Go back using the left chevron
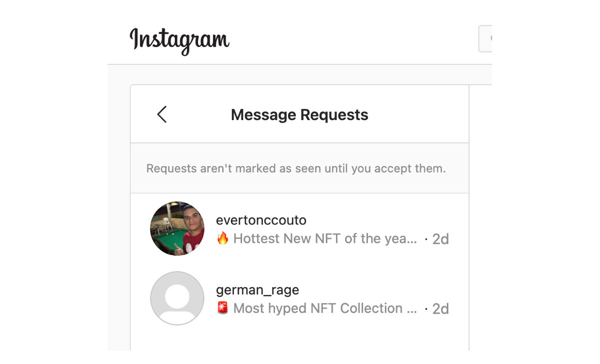The height and width of the screenshot is (364, 600). pyautogui.click(x=161, y=114)
